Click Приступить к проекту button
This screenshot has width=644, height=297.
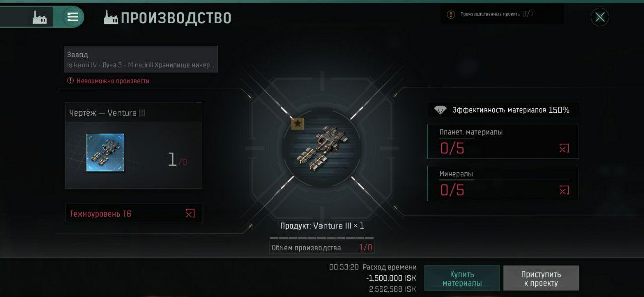pyautogui.click(x=541, y=278)
